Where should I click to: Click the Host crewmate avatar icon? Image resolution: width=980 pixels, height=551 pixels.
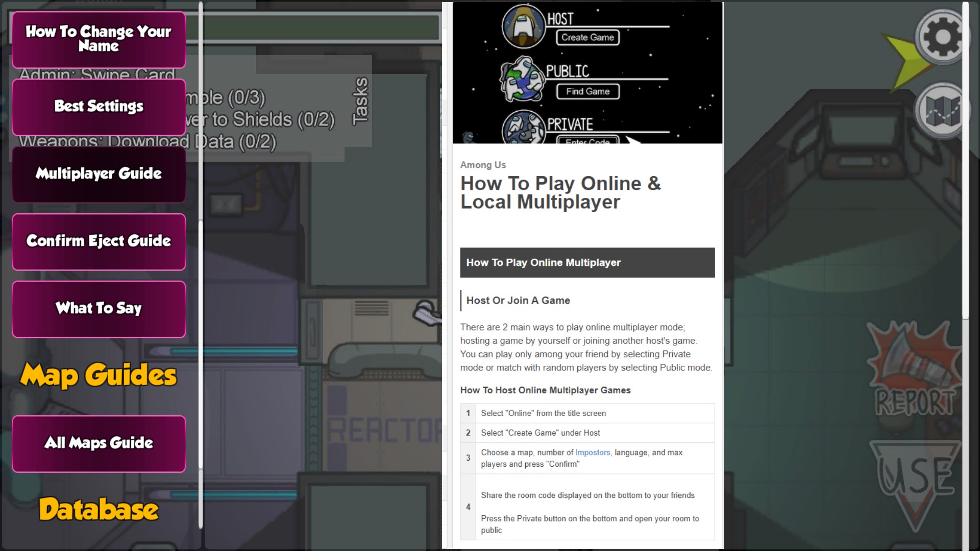[x=523, y=26]
